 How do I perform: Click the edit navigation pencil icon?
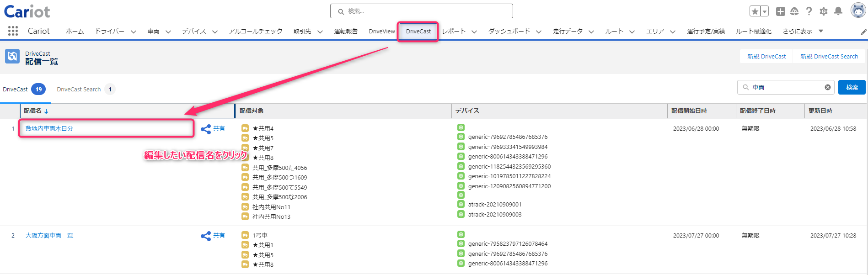point(863,32)
